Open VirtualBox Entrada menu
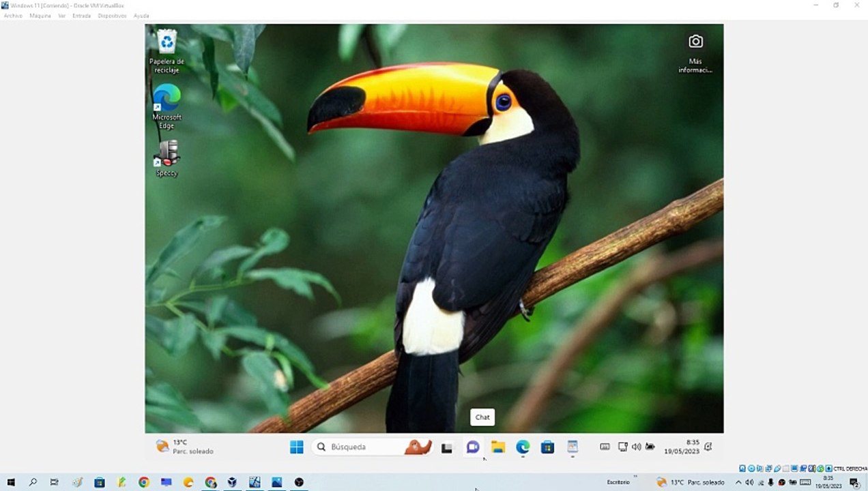The width and height of the screenshot is (868, 491). [x=81, y=16]
